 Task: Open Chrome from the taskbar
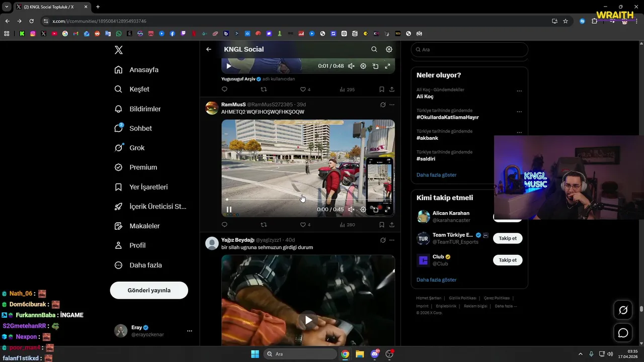click(345, 354)
